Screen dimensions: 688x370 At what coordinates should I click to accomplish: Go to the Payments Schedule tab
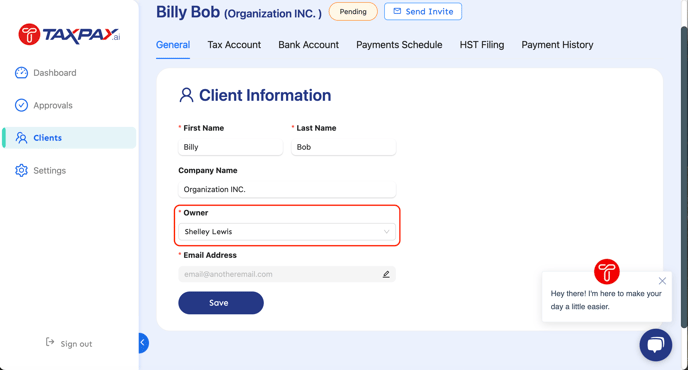pos(399,45)
